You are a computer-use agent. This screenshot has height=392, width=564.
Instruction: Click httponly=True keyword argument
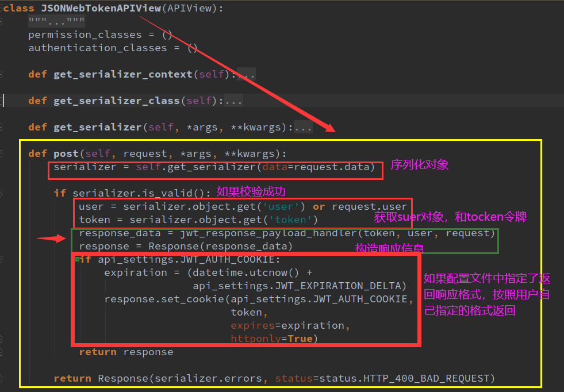click(271, 339)
